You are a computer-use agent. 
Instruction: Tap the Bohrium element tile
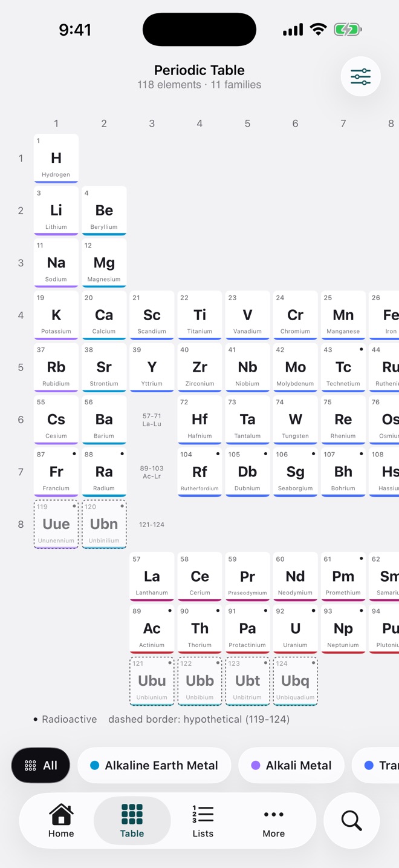tap(343, 472)
